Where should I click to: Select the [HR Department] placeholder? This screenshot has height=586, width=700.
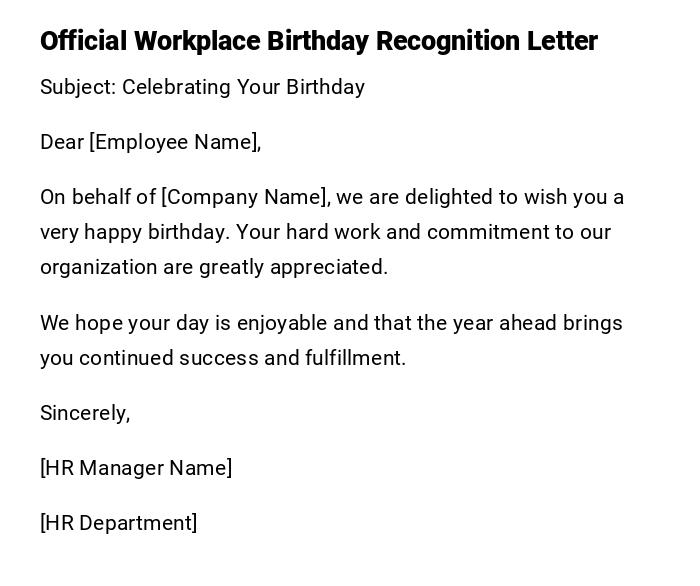(119, 523)
